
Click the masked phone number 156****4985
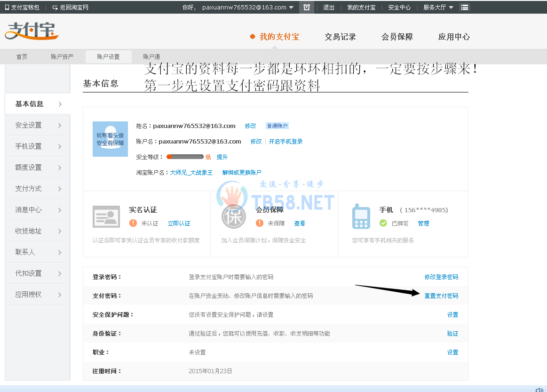424,210
